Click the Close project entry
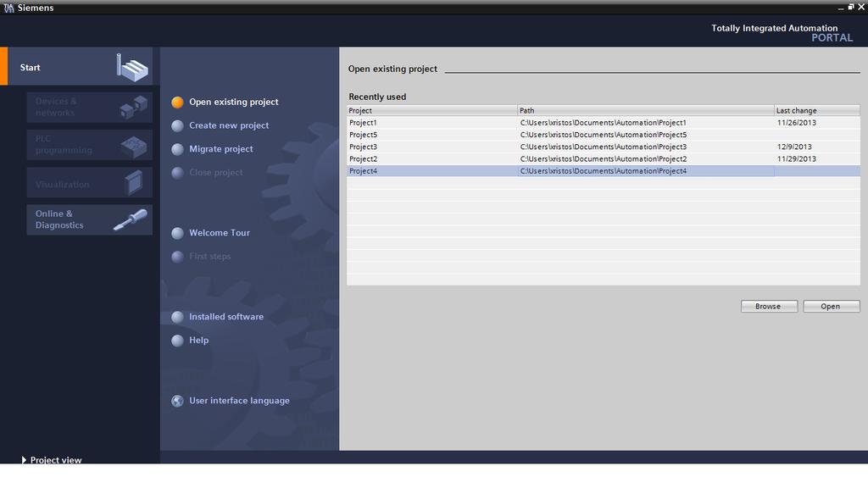 216,173
